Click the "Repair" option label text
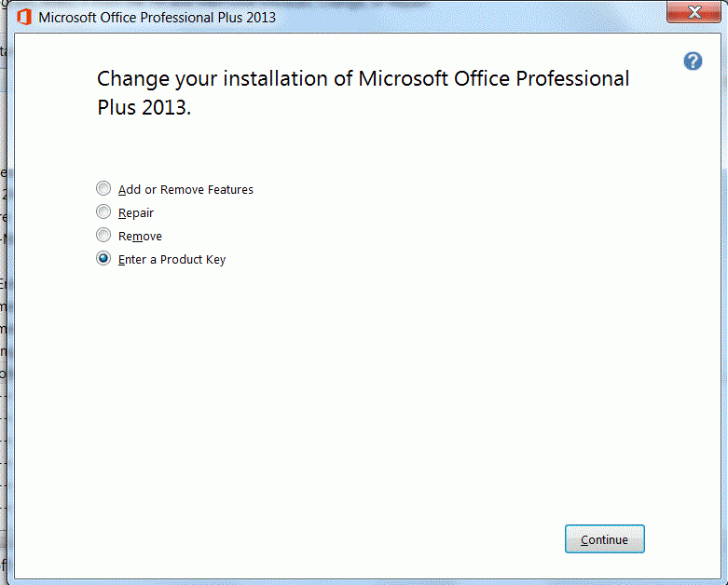Screen dimensions: 728x585 pyautogui.click(x=136, y=213)
